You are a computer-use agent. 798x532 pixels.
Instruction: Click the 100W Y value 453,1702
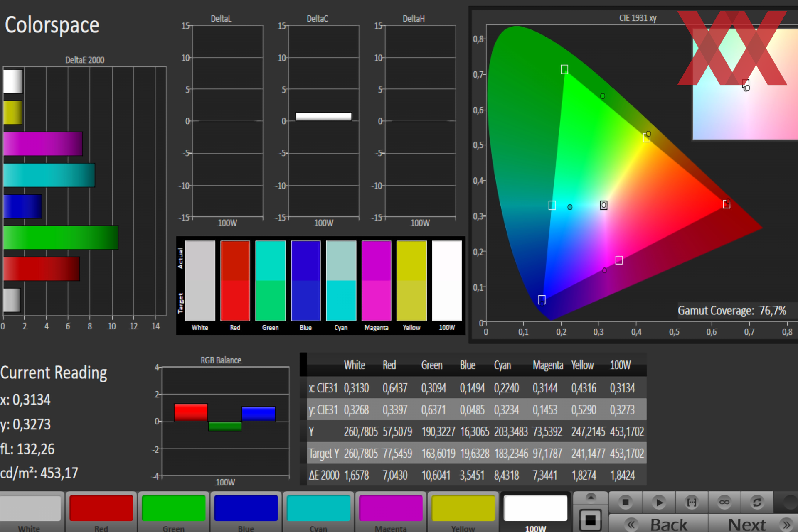point(627,431)
